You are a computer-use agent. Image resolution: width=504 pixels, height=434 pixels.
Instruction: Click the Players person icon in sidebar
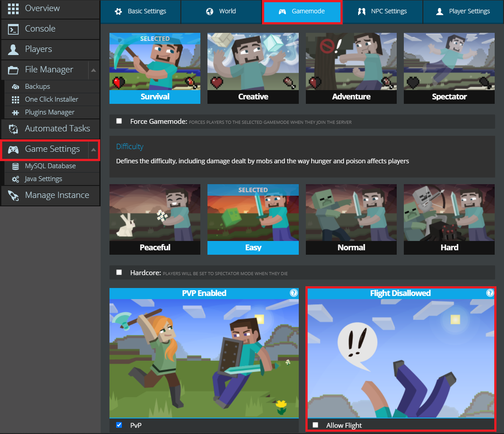14,50
